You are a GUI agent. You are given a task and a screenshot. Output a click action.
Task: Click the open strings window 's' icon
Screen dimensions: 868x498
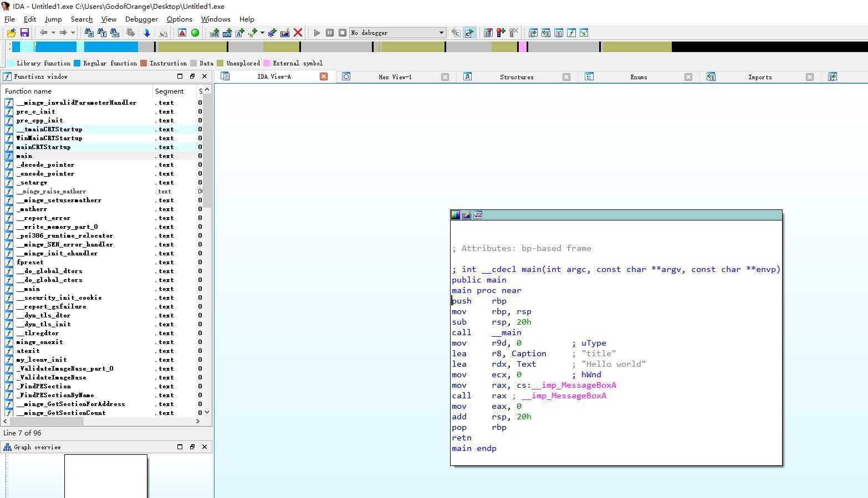coord(584,33)
